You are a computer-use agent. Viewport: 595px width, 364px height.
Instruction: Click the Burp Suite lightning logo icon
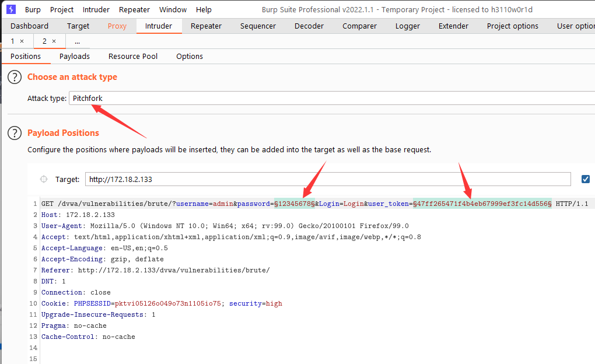pyautogui.click(x=11, y=9)
